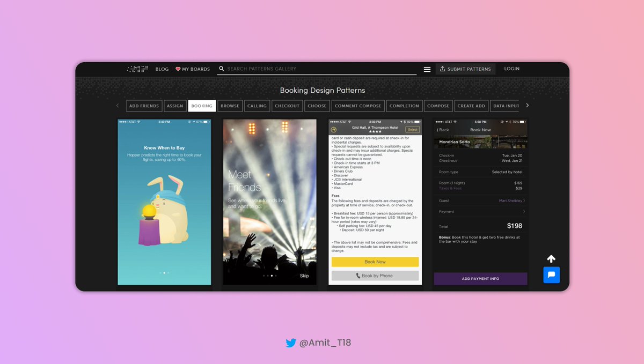Open the Payment row chevron
Viewport: 644px width, 364px height.
(x=524, y=212)
